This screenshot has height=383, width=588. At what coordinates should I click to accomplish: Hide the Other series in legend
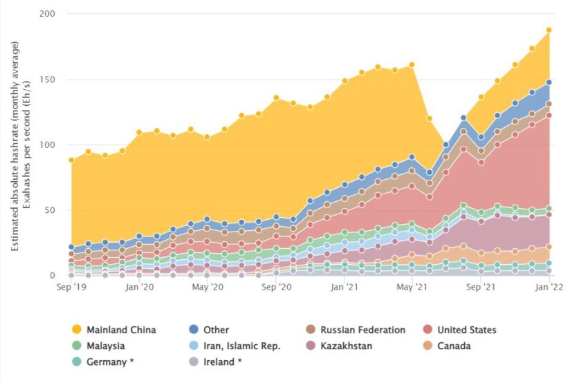208,330
